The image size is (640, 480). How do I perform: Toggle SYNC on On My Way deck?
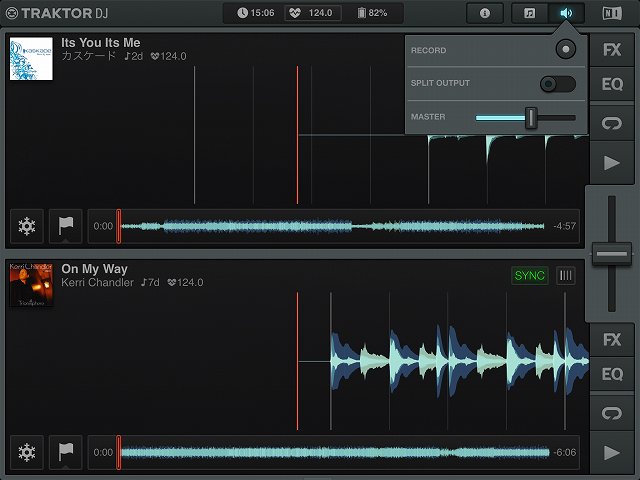[x=530, y=276]
